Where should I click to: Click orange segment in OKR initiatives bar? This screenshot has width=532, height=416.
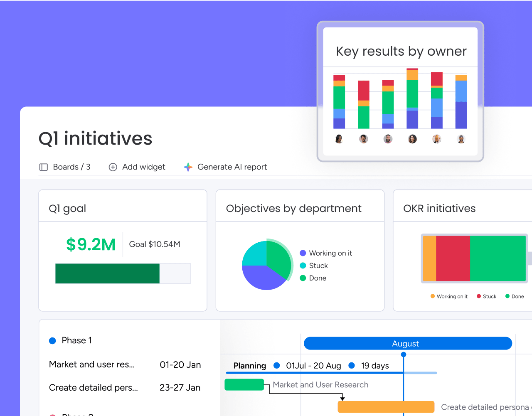(429, 258)
